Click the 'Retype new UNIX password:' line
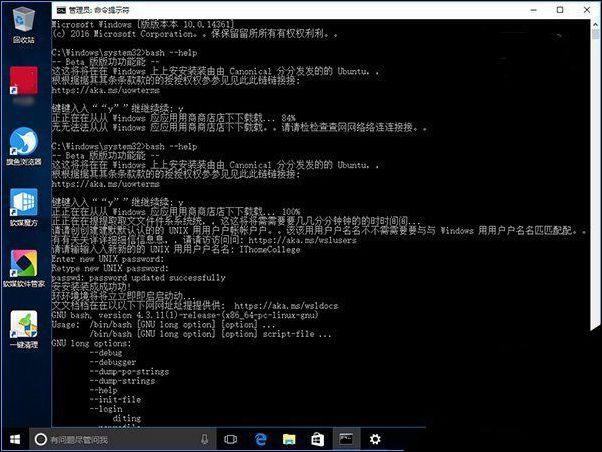 [110, 268]
